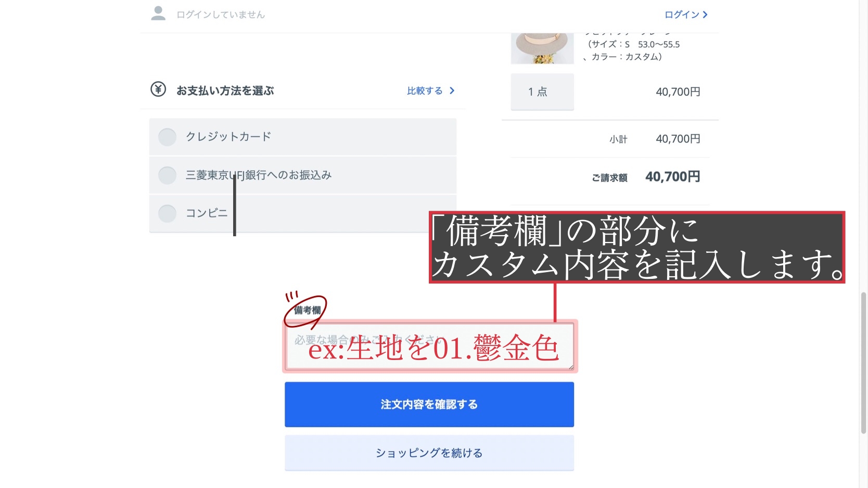Screen dimensions: 868x488
Task: Click inside the 備考欄 text field
Action: (x=429, y=346)
